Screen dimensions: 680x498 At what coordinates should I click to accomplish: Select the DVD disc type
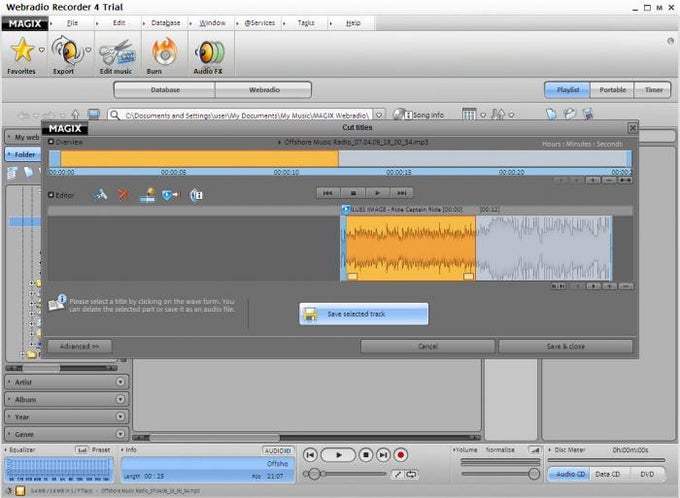click(647, 474)
